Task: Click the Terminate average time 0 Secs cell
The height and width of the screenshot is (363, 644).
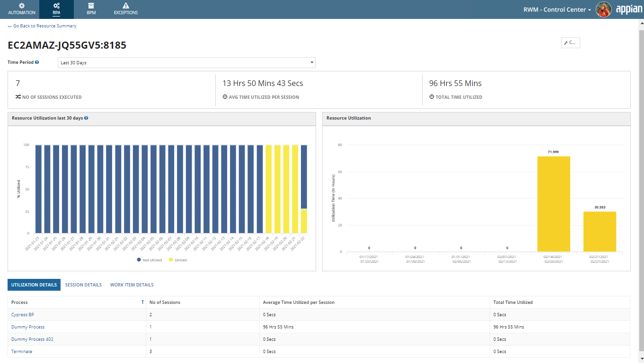Action: point(270,351)
